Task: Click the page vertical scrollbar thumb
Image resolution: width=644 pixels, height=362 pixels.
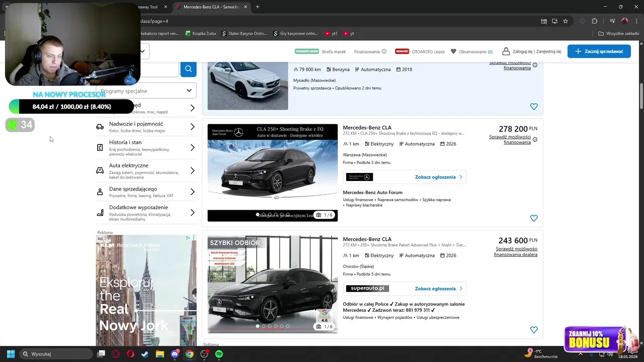Action: click(x=641, y=95)
